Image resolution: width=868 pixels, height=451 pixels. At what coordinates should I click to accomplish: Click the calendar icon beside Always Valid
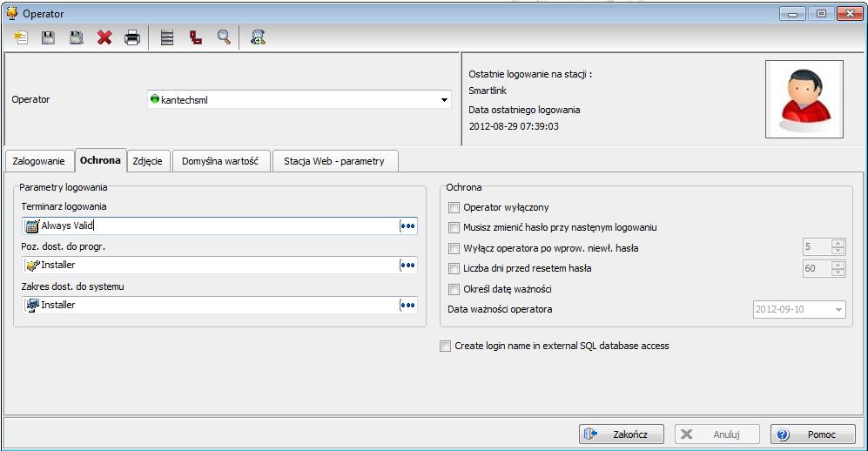[x=33, y=225]
